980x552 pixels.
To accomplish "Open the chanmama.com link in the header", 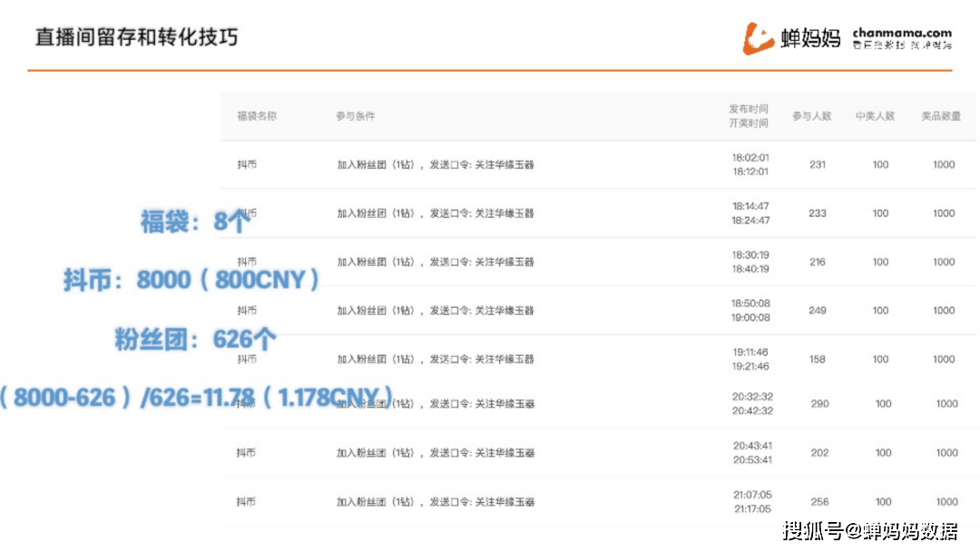I will tap(902, 33).
